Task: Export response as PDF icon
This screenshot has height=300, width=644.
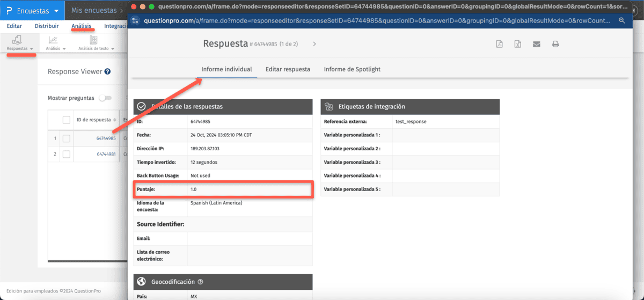Action: tap(499, 44)
